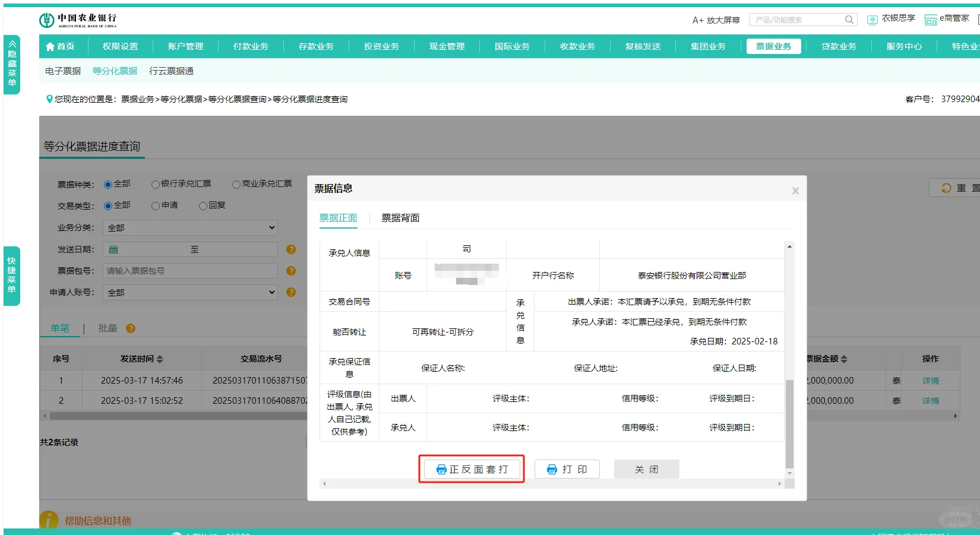This screenshot has height=535, width=980.
Task: Click the 发送日期 date range field
Action: 190,249
